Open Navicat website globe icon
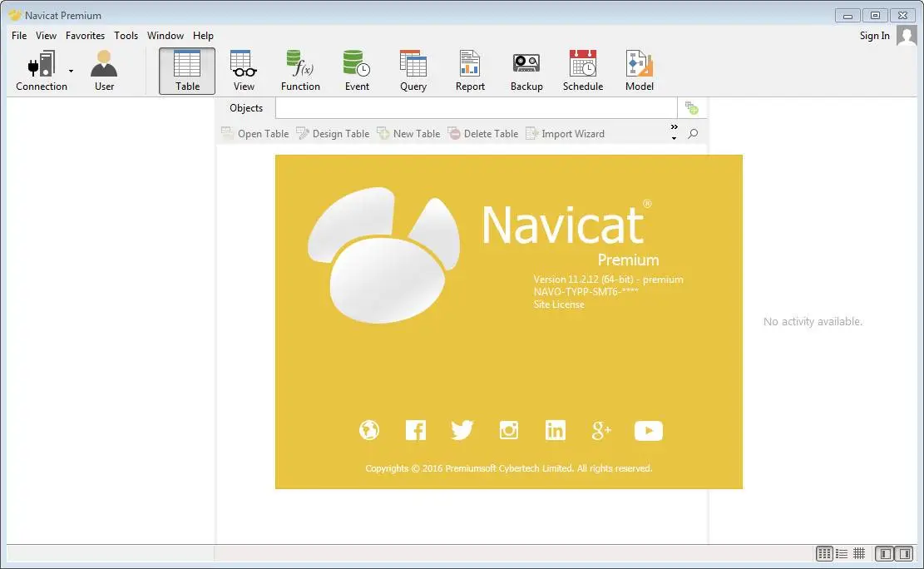Screen dimensions: 924x569 [369, 430]
